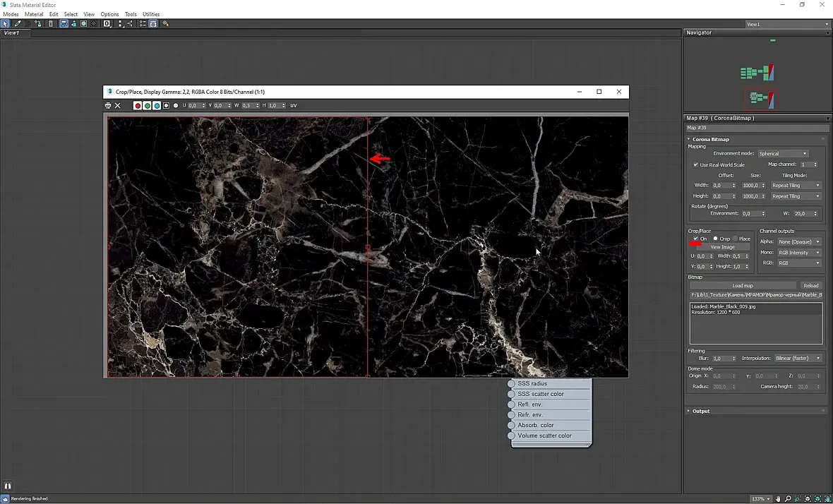833x504 pixels.
Task: Toggle the alpha channel display button
Action: pyautogui.click(x=166, y=105)
